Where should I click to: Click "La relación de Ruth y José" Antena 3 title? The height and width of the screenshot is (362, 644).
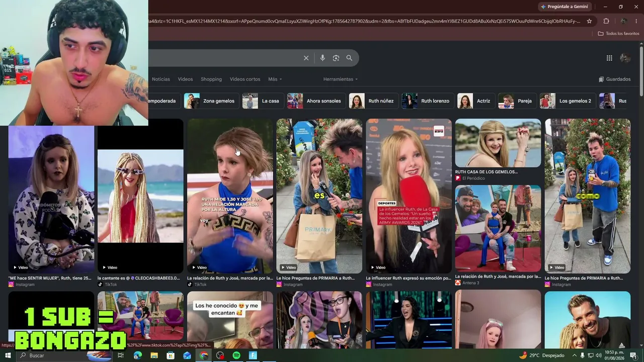click(498, 277)
